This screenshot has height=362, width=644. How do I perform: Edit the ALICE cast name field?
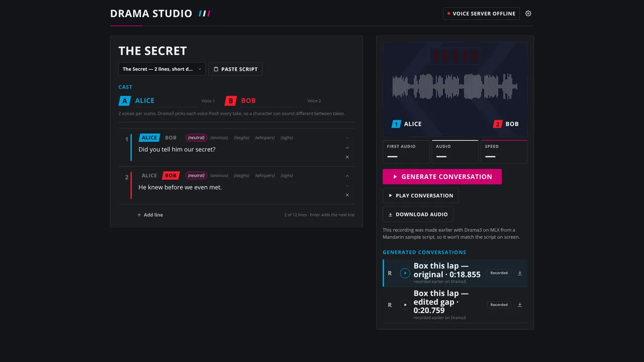[x=167, y=101]
